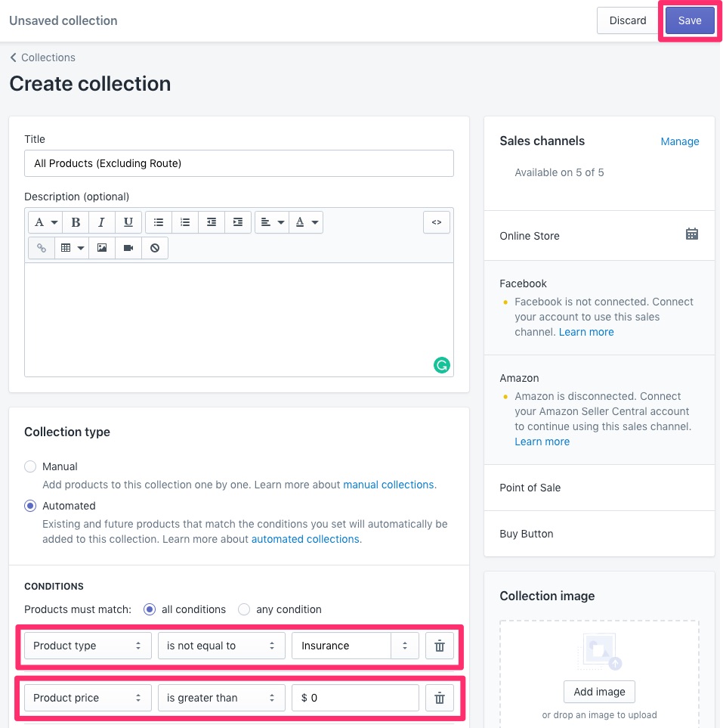Open text color picker dropdown
This screenshot has height=728, width=723.
[x=306, y=222]
